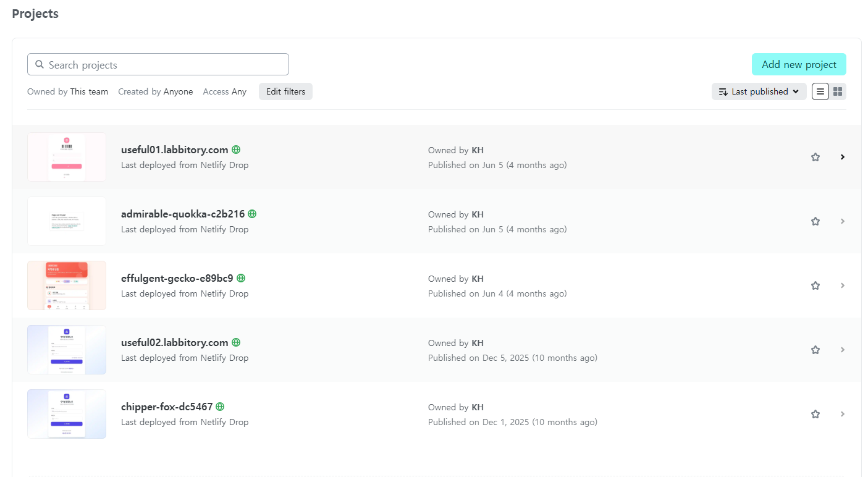This screenshot has width=868, height=477.
Task: Click star icon for effulgent-gecko-e89bc9
Action: [x=815, y=285]
